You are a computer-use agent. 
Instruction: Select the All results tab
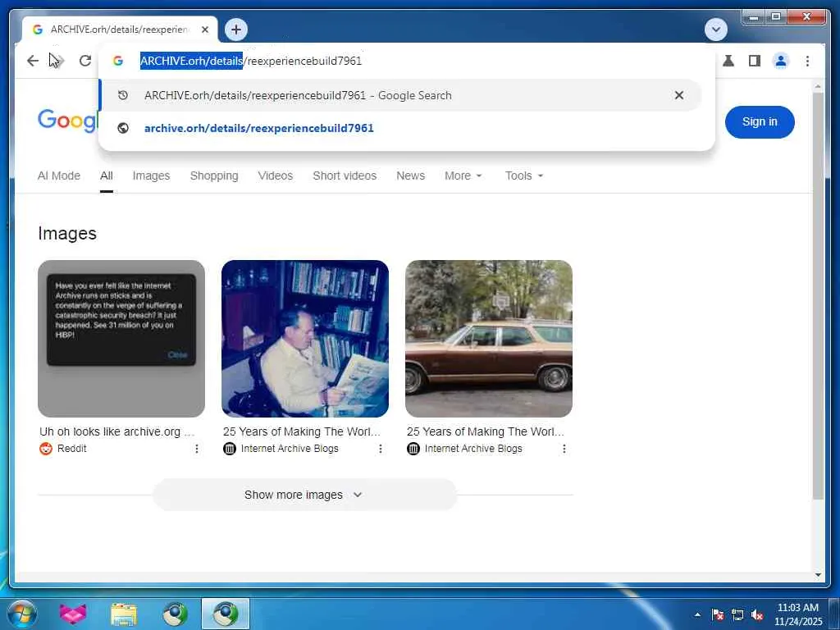pyautogui.click(x=106, y=176)
